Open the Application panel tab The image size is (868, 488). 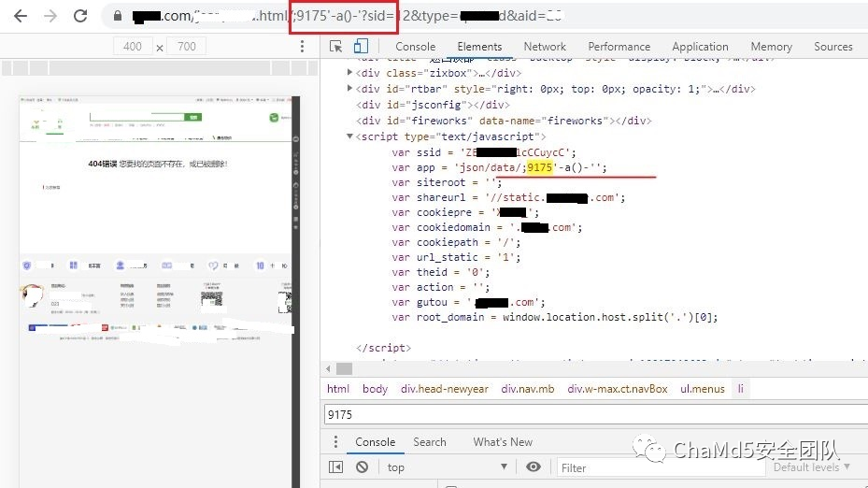point(700,47)
